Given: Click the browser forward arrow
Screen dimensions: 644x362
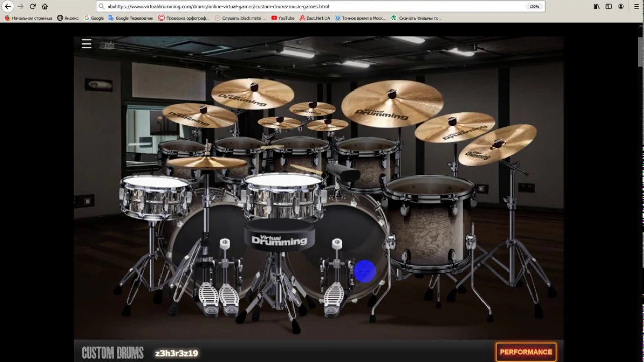Looking at the screenshot, I should point(20,6).
